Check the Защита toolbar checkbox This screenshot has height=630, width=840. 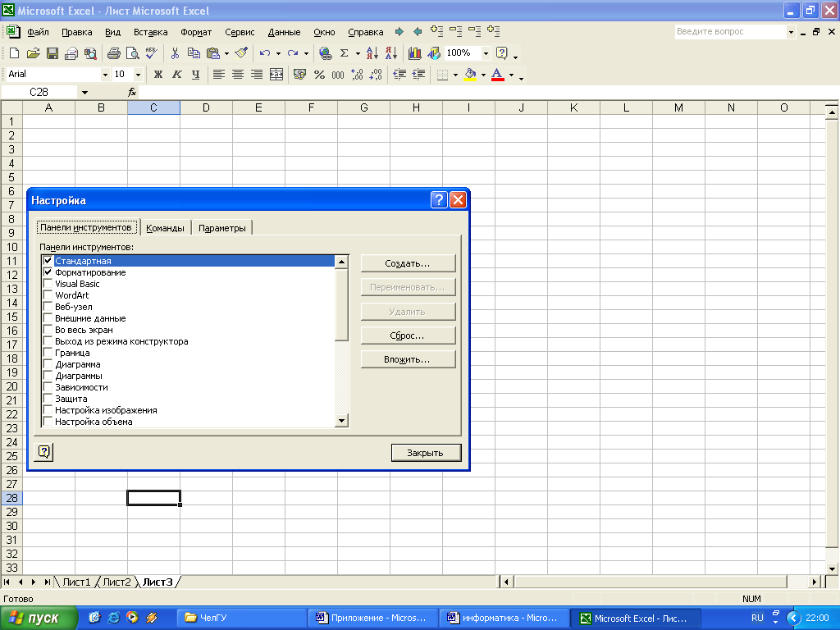click(x=48, y=399)
